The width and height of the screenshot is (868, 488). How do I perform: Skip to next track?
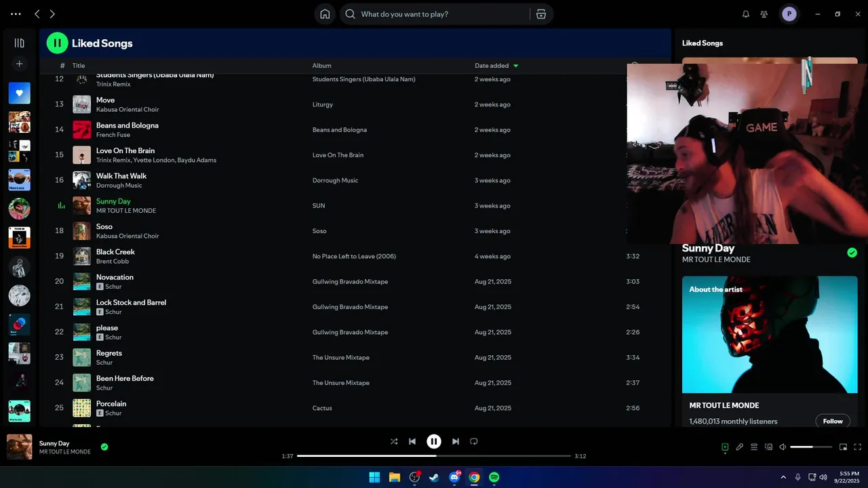456,441
